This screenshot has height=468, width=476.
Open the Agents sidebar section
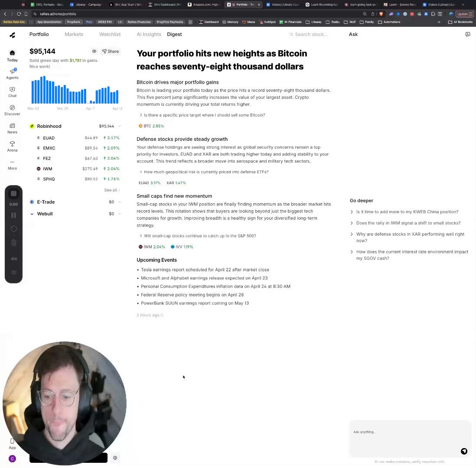pyautogui.click(x=12, y=74)
